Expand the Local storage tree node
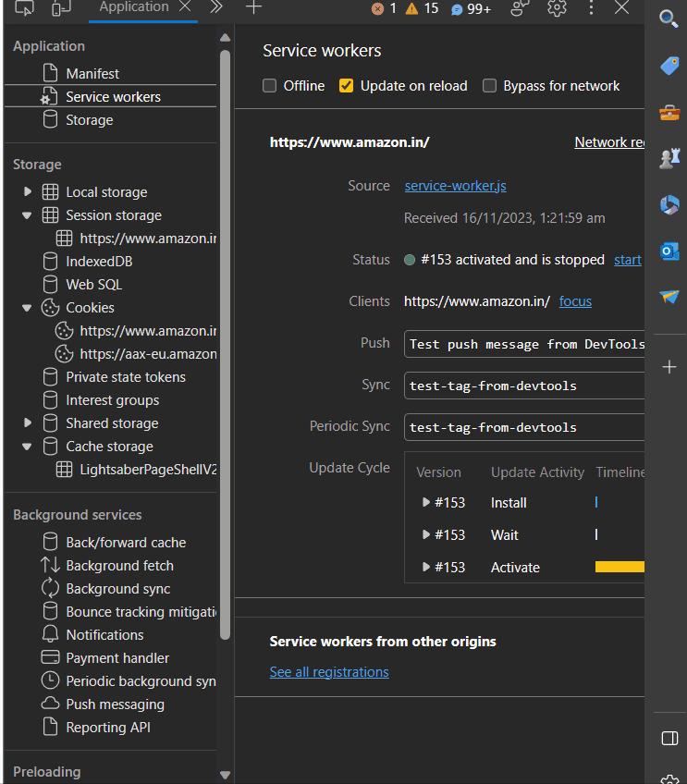Screen dimensions: 687x784 point(28,191)
